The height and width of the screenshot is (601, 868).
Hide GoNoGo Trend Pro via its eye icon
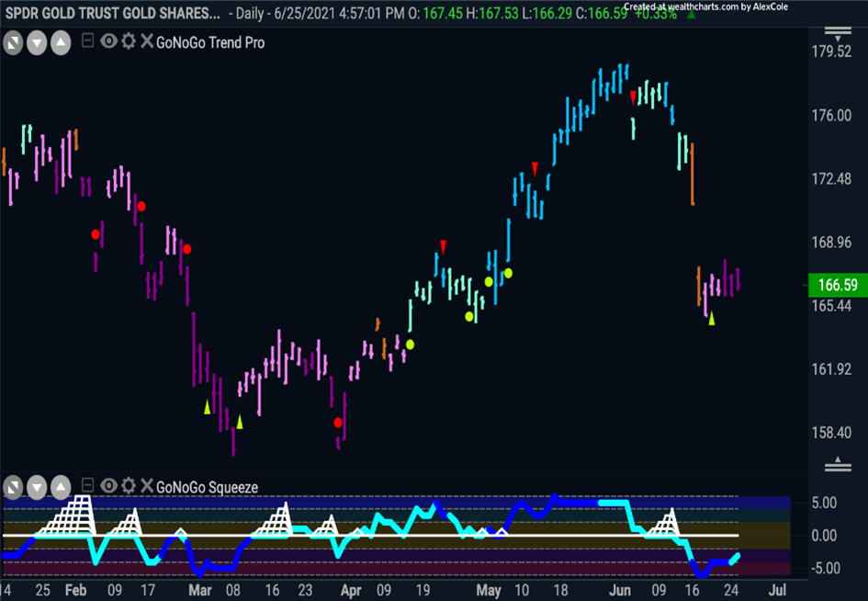(108, 41)
